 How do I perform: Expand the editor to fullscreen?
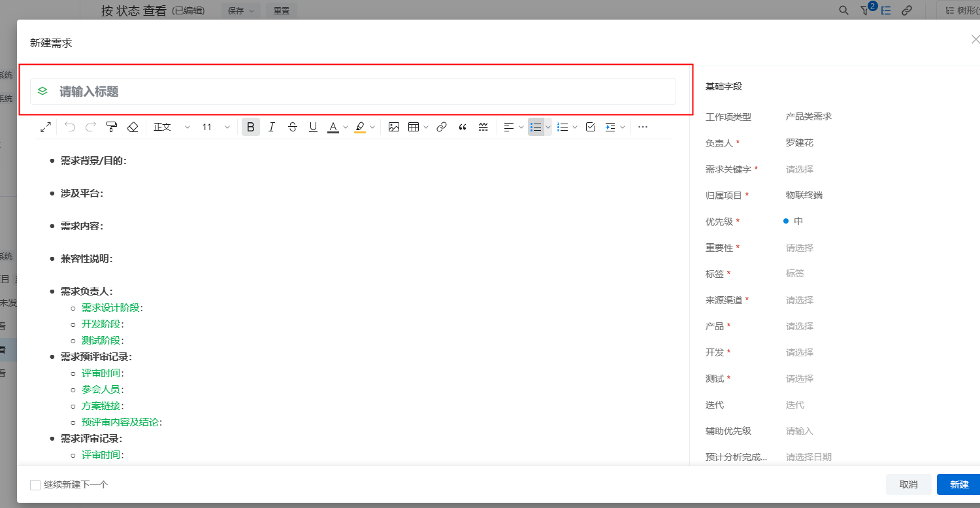[46, 127]
